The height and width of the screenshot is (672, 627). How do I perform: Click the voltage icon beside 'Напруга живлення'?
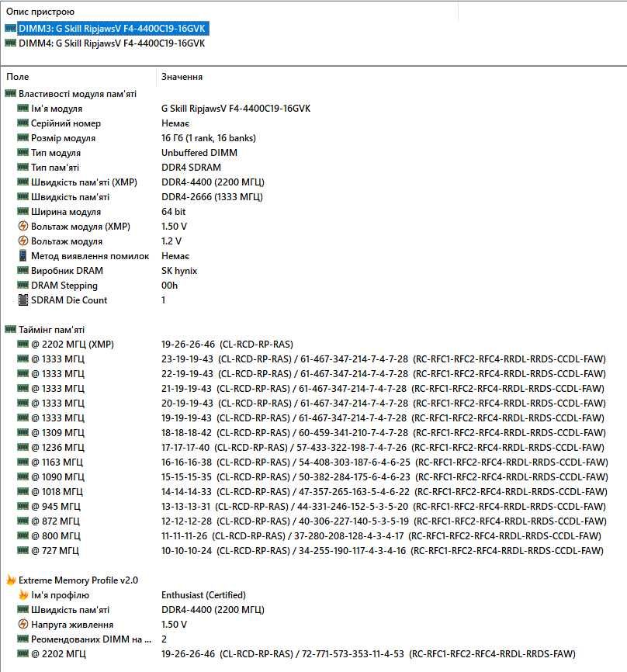point(23,624)
